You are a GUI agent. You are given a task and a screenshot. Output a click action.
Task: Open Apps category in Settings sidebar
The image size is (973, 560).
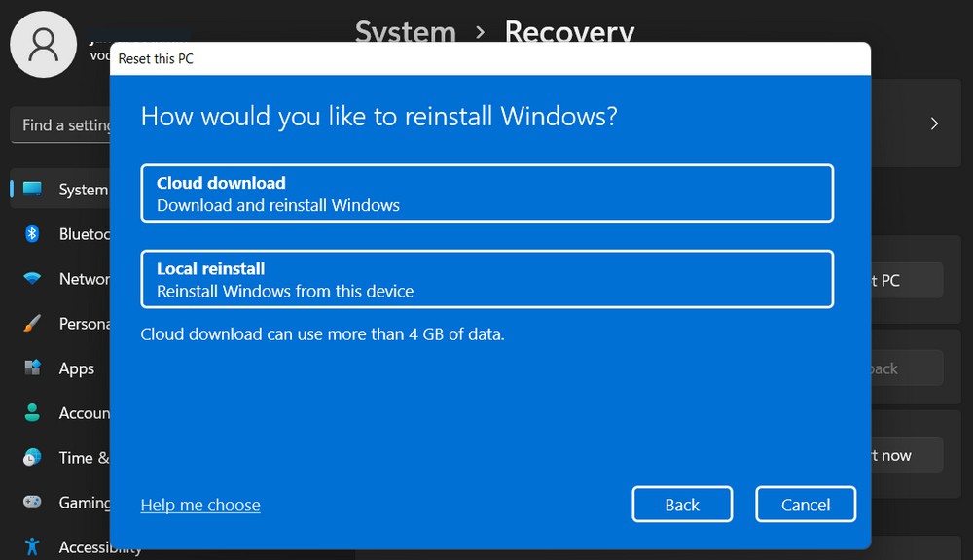(60, 368)
